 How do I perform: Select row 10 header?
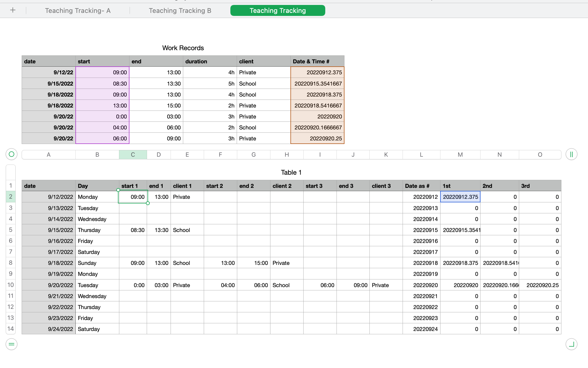tap(10, 285)
